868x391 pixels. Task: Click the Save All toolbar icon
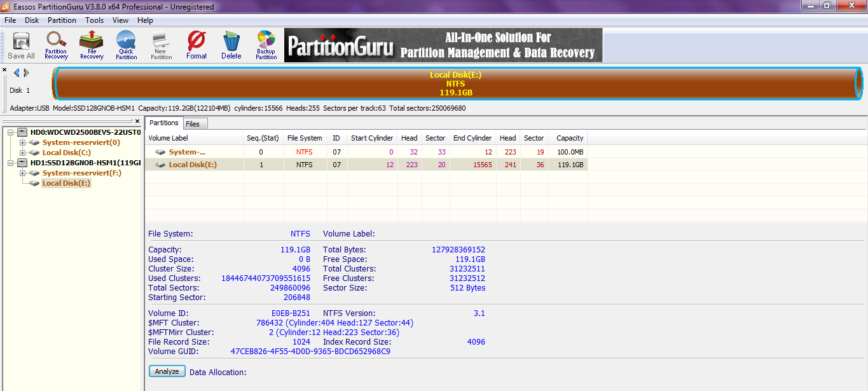[21, 46]
